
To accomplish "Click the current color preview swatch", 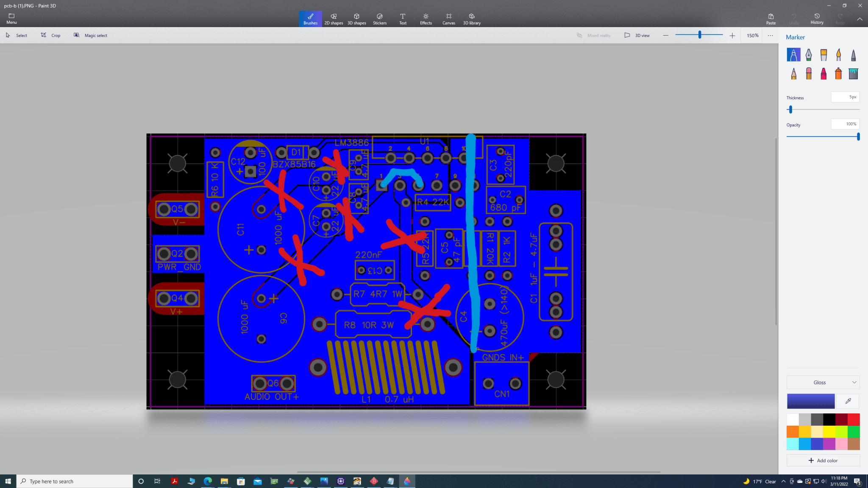I will pyautogui.click(x=811, y=401).
